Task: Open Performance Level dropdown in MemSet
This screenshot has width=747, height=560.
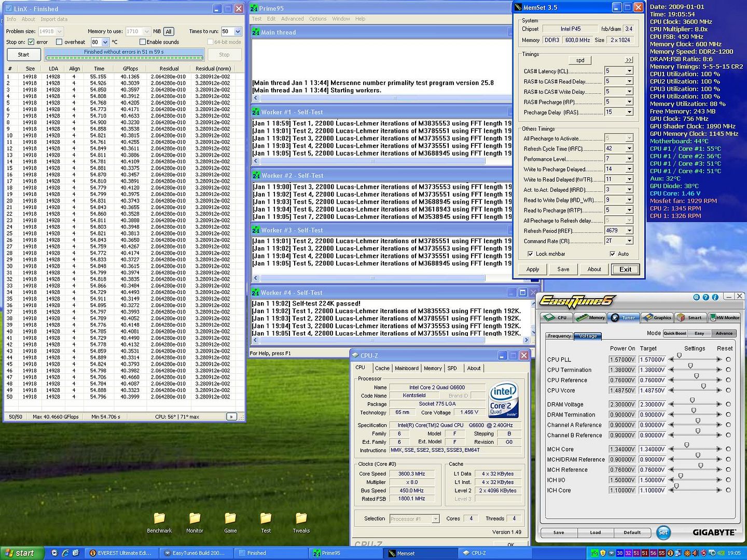Action: coord(629,159)
